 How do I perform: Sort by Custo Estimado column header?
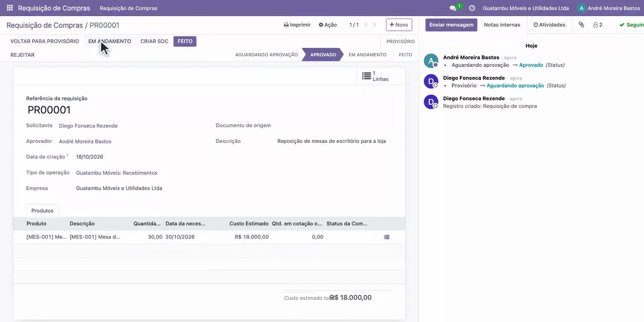click(249, 223)
